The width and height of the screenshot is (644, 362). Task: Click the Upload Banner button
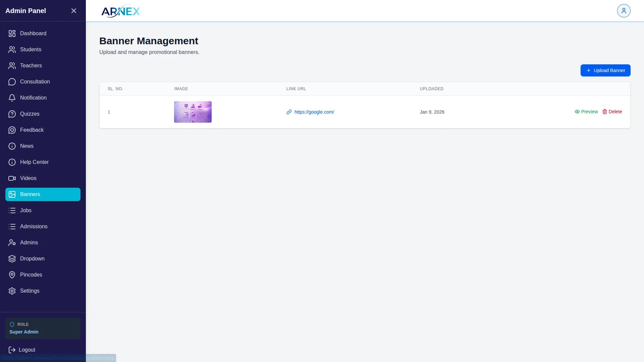pyautogui.click(x=605, y=70)
